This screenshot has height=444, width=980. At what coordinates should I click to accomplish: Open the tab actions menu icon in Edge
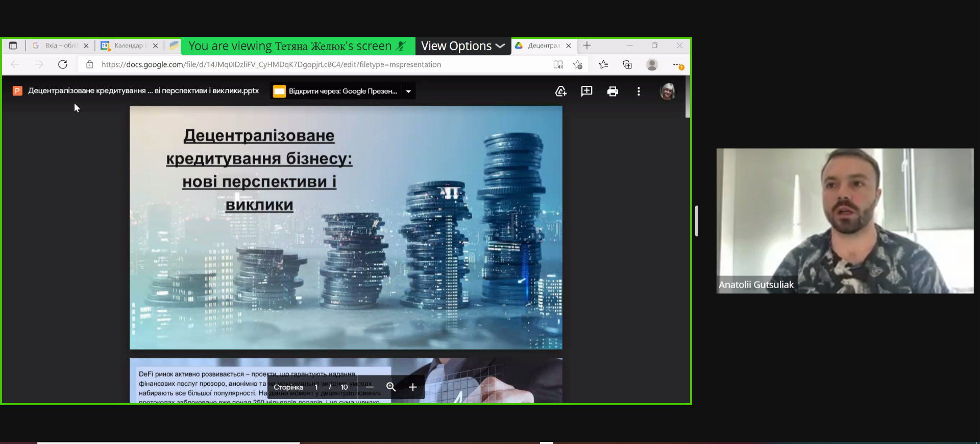13,45
